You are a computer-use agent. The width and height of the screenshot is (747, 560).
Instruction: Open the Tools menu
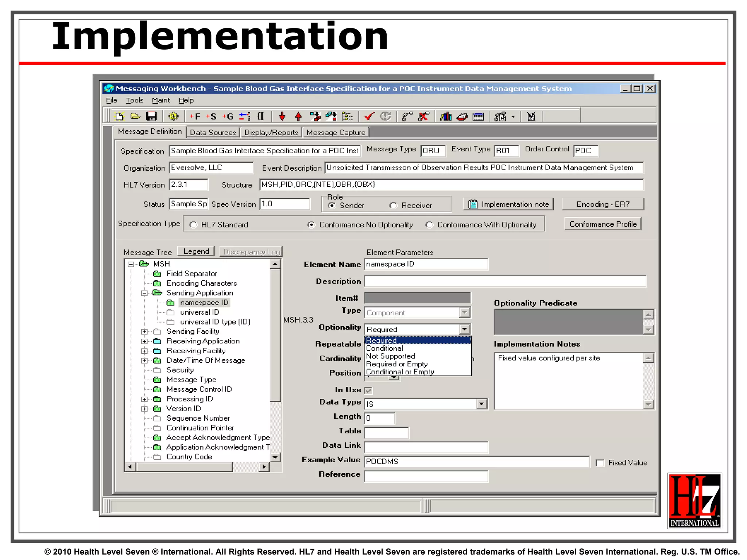(x=135, y=100)
